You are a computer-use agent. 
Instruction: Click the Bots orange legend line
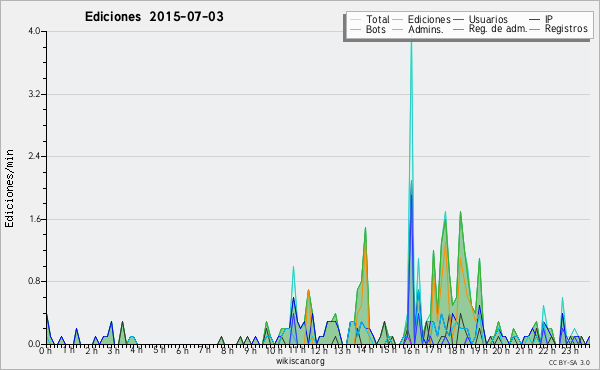coord(355,29)
